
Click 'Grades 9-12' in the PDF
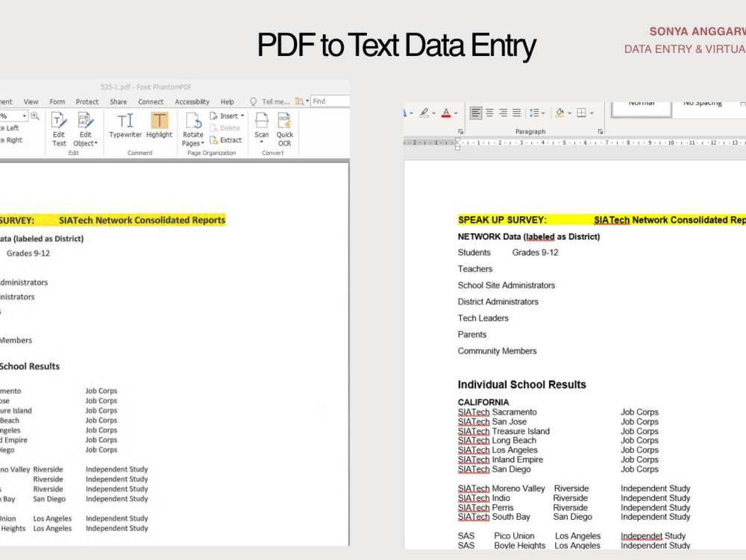point(28,254)
